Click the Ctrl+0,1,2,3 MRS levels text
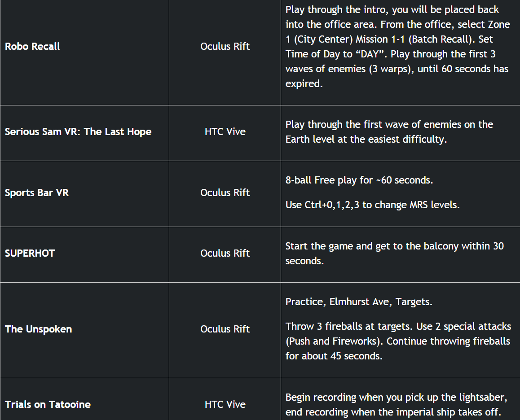This screenshot has height=420, width=520. point(372,205)
